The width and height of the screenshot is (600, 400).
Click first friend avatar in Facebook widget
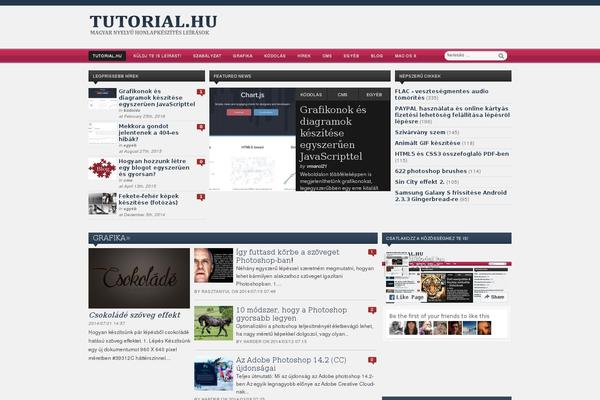(396, 328)
